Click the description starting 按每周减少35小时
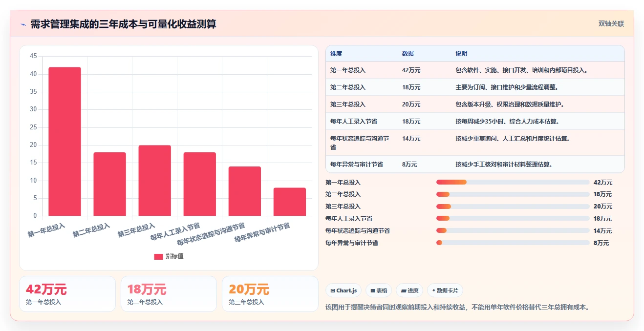Image resolution: width=644 pixels, height=331 pixels. pos(508,122)
